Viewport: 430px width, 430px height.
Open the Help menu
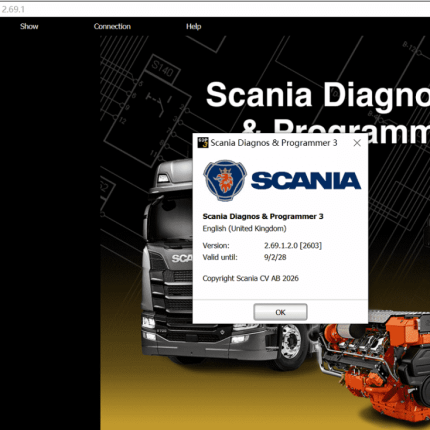(193, 26)
